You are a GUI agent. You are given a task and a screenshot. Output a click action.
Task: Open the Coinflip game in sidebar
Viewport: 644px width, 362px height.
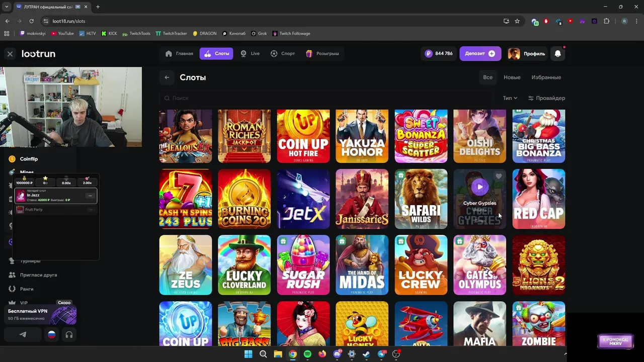pos(29,159)
